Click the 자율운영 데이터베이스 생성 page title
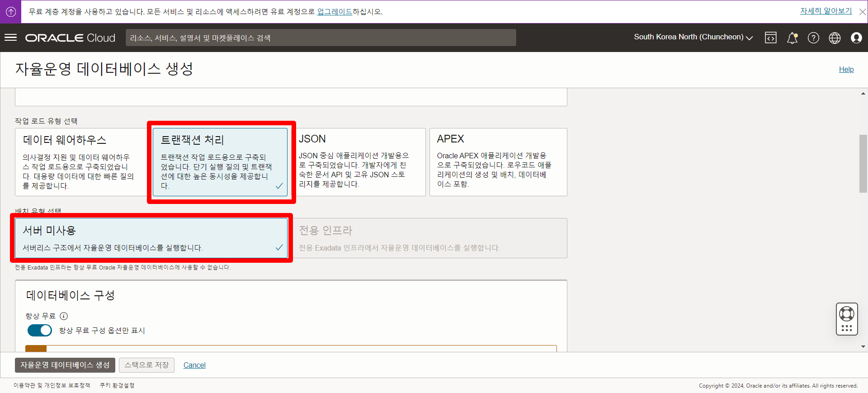Viewport: 868px width, 393px height. pos(104,69)
